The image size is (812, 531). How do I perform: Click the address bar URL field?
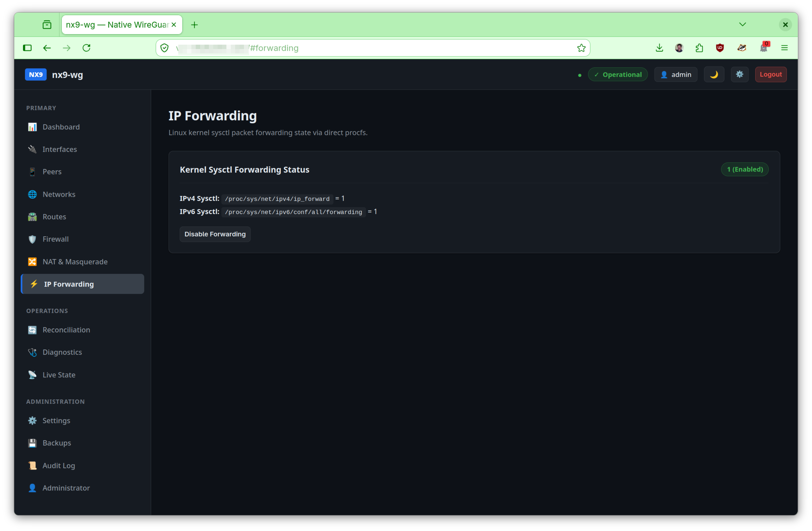[x=373, y=48]
